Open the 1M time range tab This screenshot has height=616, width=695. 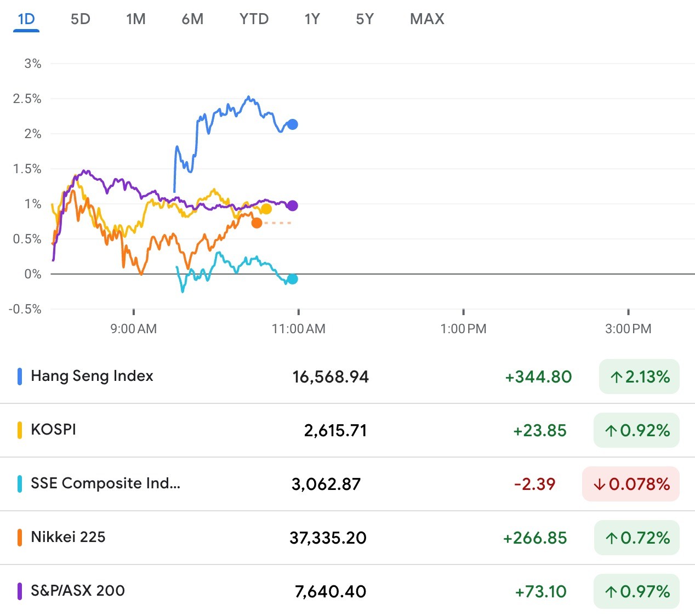pyautogui.click(x=136, y=19)
